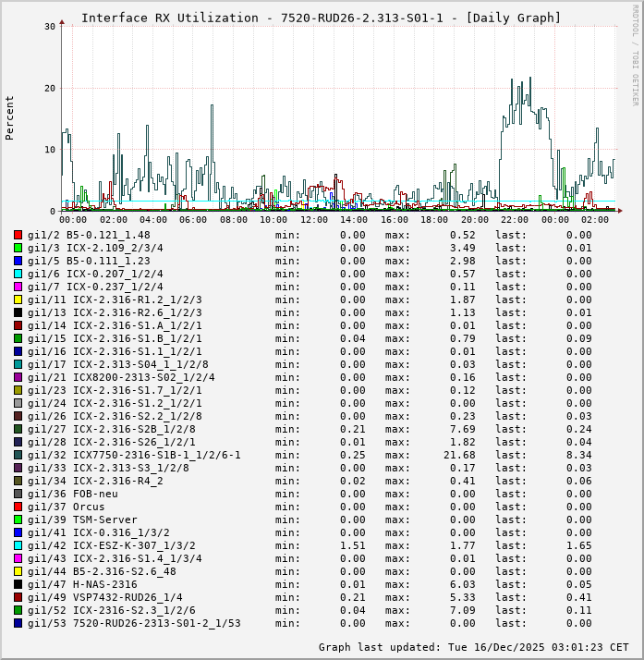Click max value 7.69 for gi1/27

tap(463, 429)
